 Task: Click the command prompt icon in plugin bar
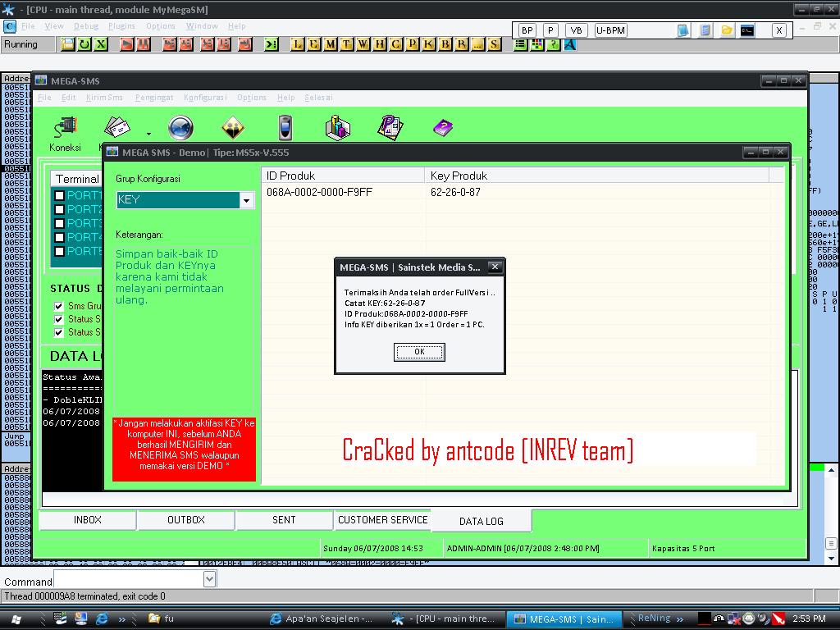[747, 30]
